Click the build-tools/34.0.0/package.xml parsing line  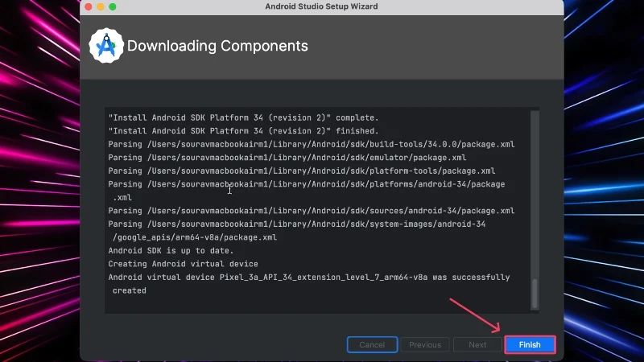pyautogui.click(x=312, y=145)
